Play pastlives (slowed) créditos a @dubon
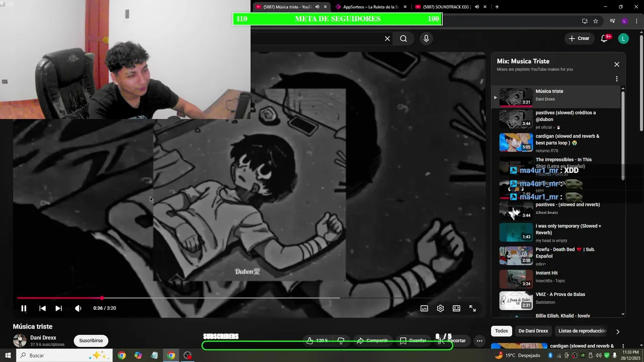The image size is (644, 362). (x=556, y=120)
